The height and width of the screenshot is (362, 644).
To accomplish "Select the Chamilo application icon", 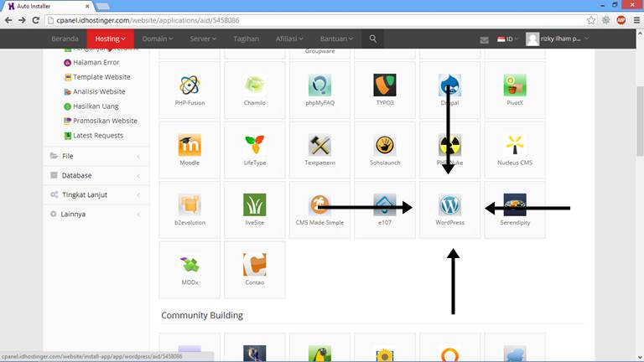I will (254, 85).
